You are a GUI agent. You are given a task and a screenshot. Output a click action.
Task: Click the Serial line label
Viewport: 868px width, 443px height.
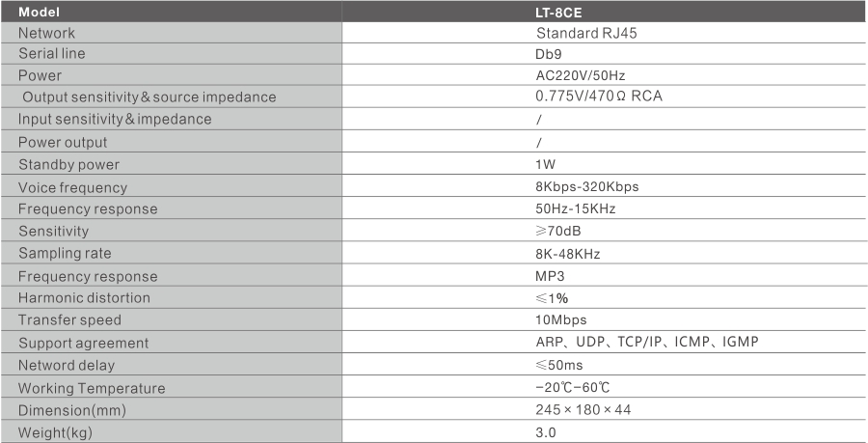(51, 54)
